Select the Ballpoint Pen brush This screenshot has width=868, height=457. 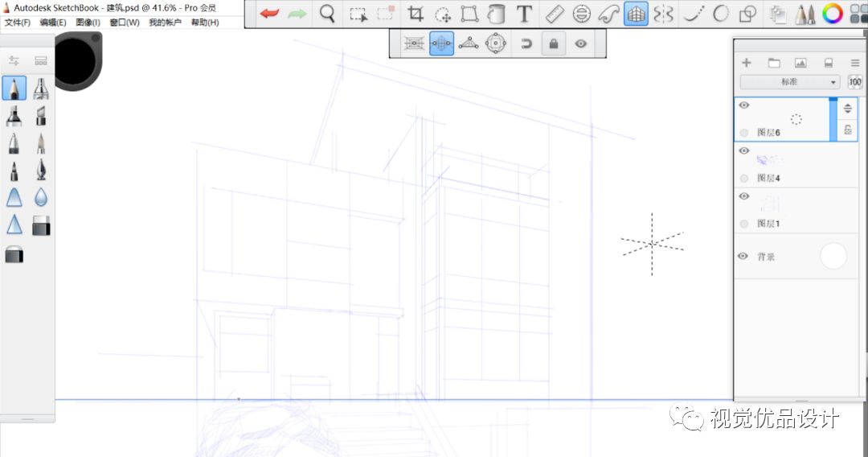point(14,143)
